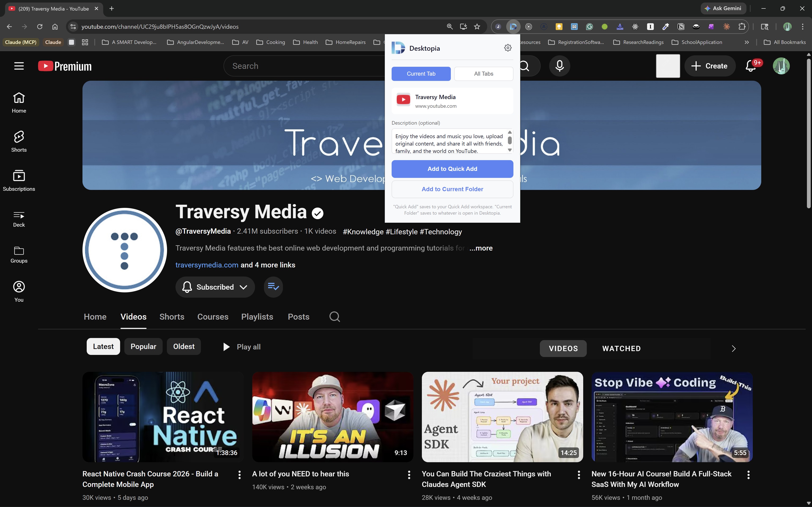
Task: Select the All Tabs option in Desktopia
Action: pyautogui.click(x=484, y=74)
